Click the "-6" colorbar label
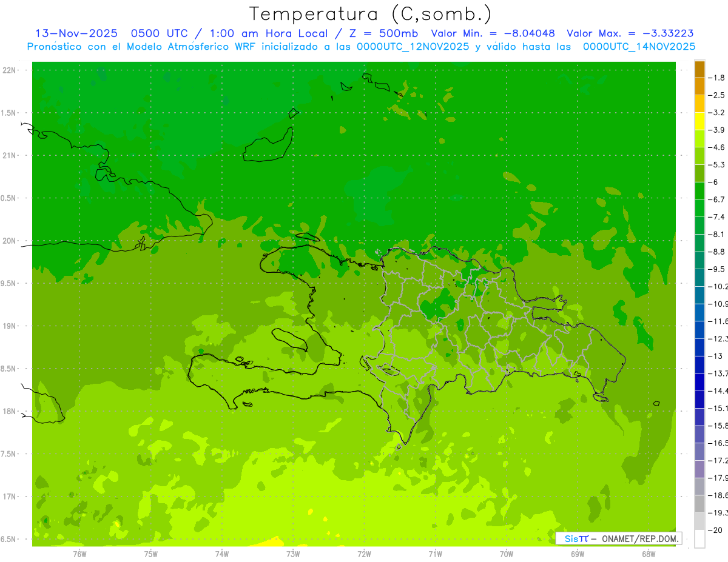Viewport: 728px width, 562px height. [714, 182]
